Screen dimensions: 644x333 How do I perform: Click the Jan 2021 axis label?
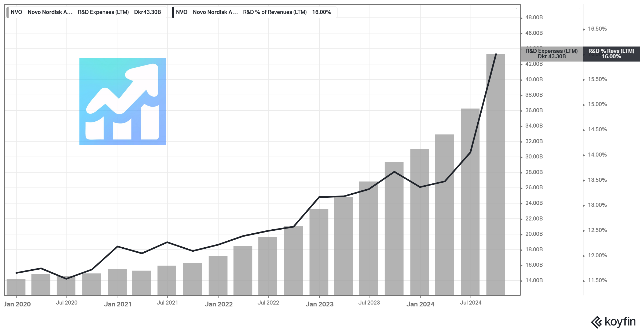click(x=118, y=304)
